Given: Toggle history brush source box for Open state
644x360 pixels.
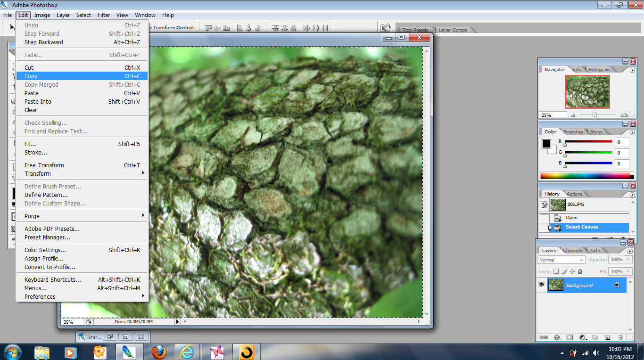Looking at the screenshot, I should tap(545, 218).
